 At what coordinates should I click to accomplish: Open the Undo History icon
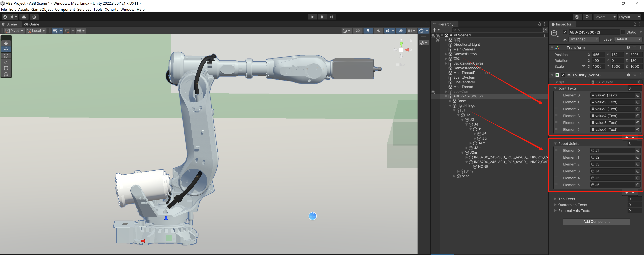click(577, 17)
